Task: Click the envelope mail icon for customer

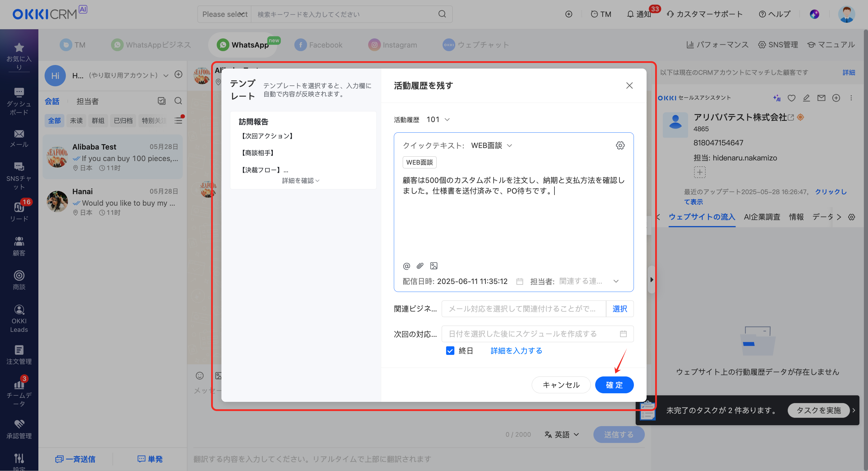Action: [821, 98]
